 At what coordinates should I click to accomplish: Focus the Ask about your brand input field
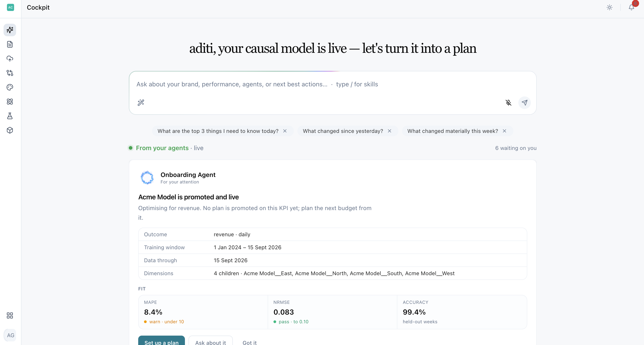click(333, 84)
